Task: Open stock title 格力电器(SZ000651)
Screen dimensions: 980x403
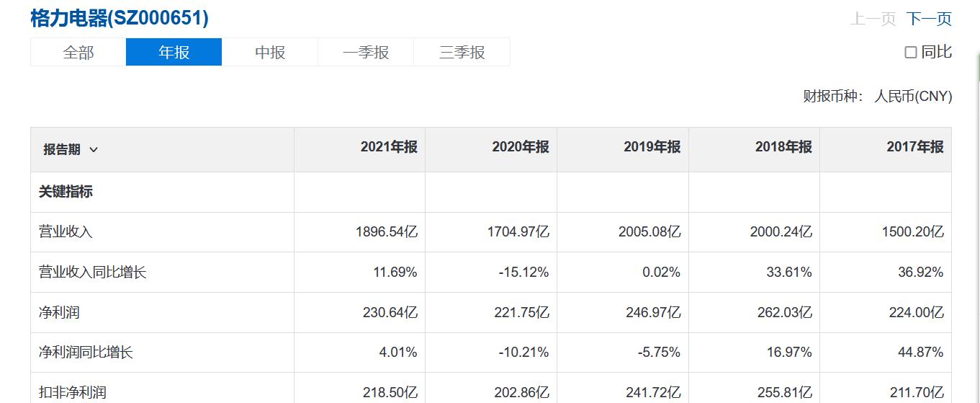Action: click(120, 18)
